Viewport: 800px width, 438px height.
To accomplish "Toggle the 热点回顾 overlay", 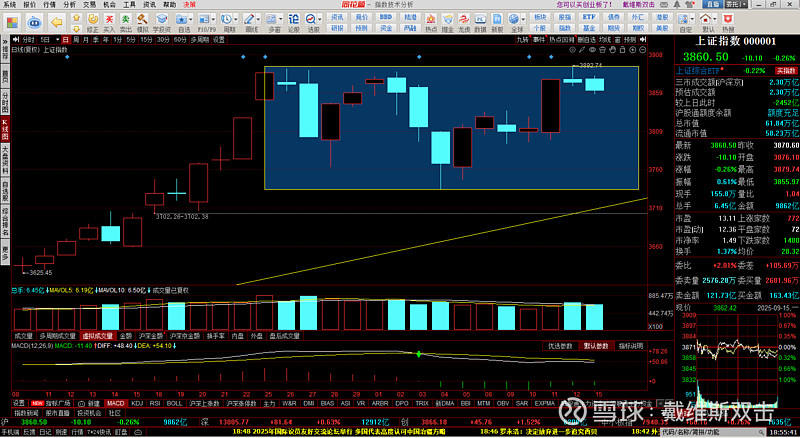I will tap(561, 39).
